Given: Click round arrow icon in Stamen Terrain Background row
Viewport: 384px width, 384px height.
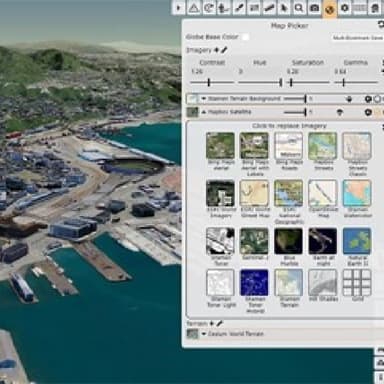Looking at the screenshot, I should (x=368, y=99).
